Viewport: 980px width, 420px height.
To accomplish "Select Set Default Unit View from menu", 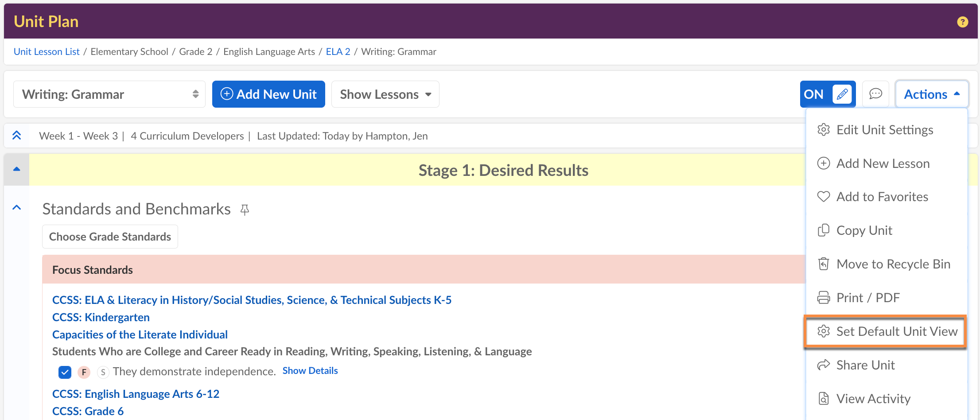I will point(886,331).
